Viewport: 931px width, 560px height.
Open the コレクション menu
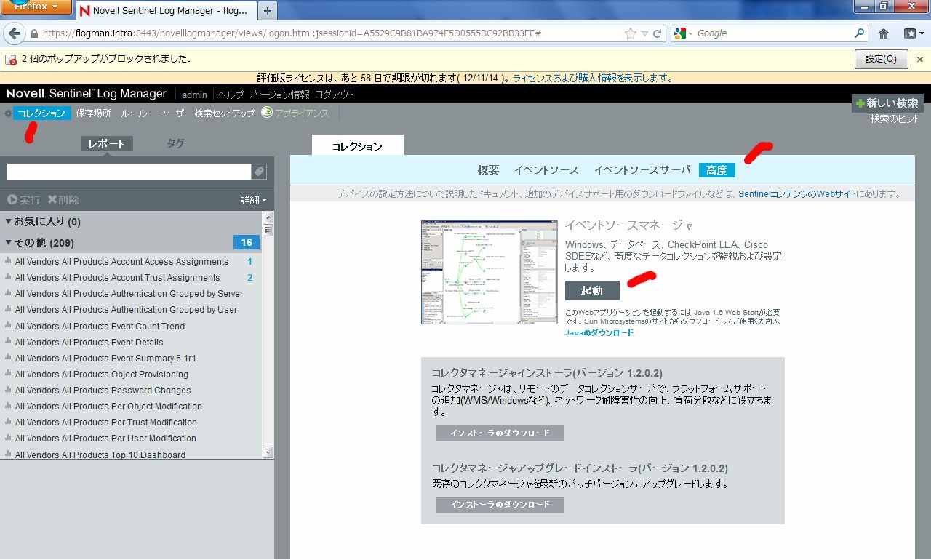click(x=41, y=113)
